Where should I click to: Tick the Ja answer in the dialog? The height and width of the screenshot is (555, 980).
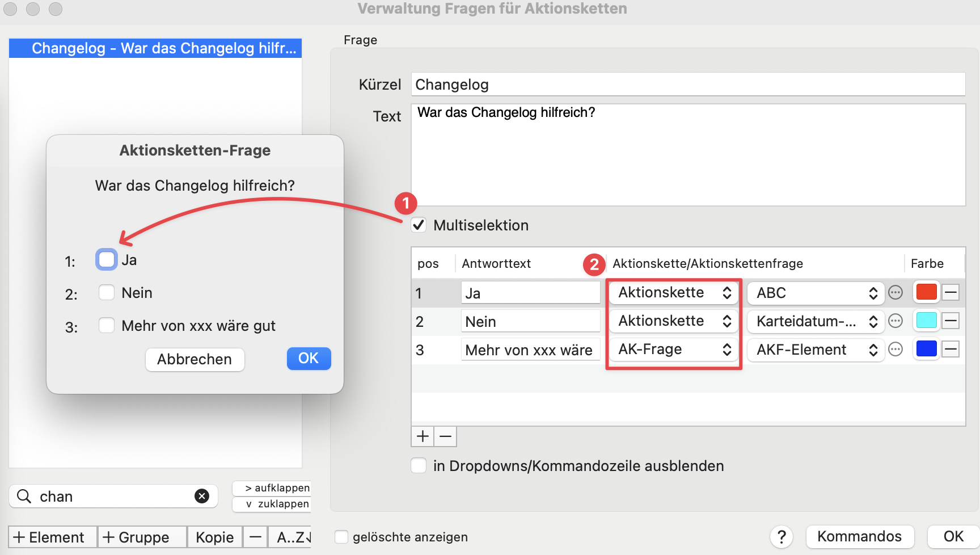pyautogui.click(x=107, y=259)
